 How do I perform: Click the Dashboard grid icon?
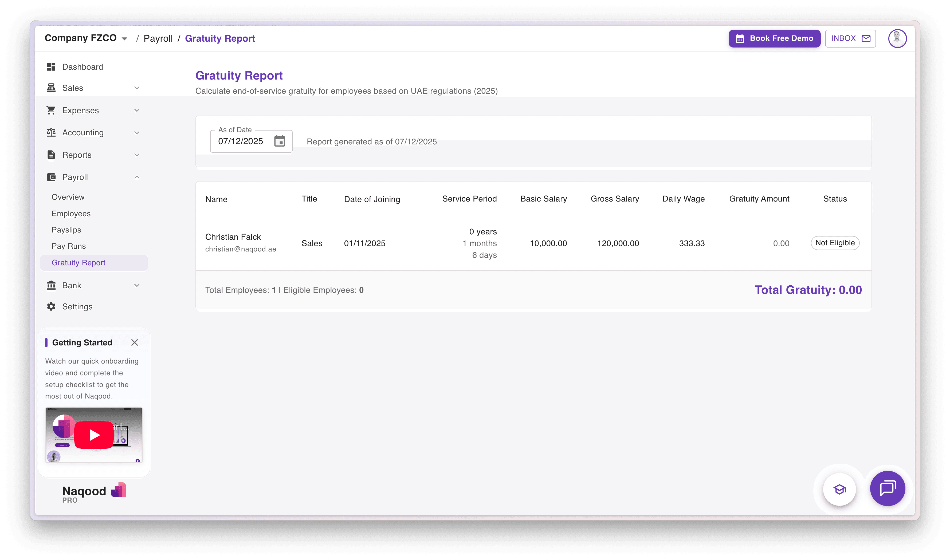pyautogui.click(x=51, y=67)
